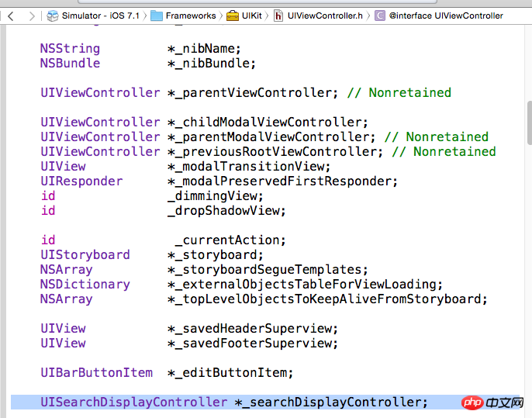Open Frameworks breadcrumb segment

[x=191, y=16]
